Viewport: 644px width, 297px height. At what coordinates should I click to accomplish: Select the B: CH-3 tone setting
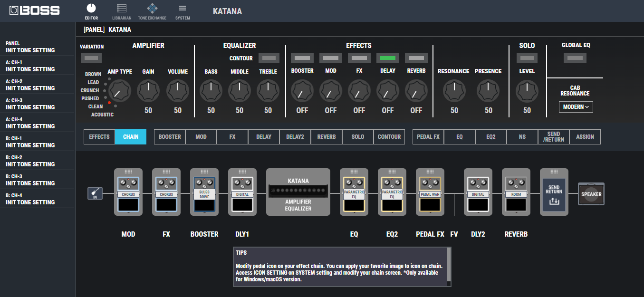point(37,180)
